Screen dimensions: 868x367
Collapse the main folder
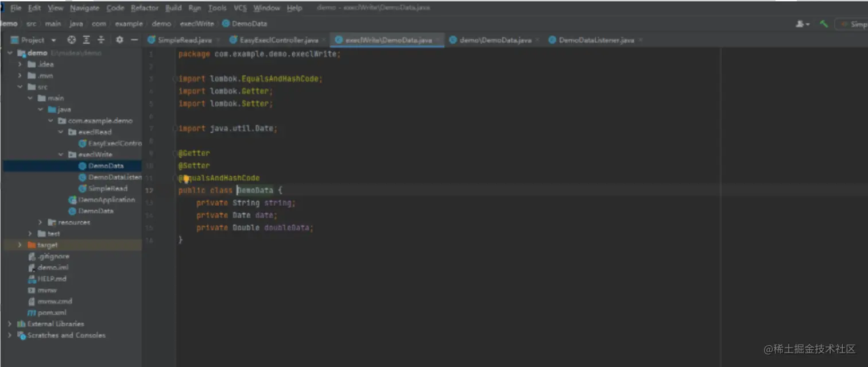[30, 98]
